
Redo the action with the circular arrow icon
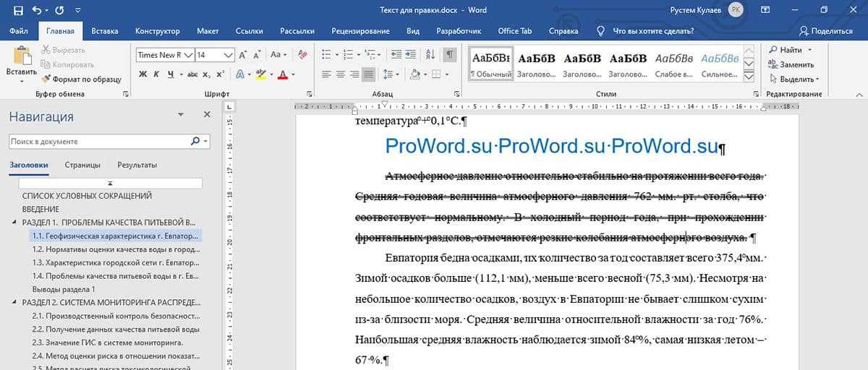59,10
